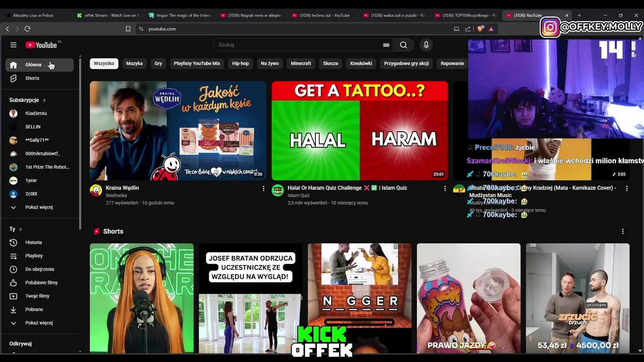
Task: Bookmark this page using the bookmark icon
Action: pos(128,29)
